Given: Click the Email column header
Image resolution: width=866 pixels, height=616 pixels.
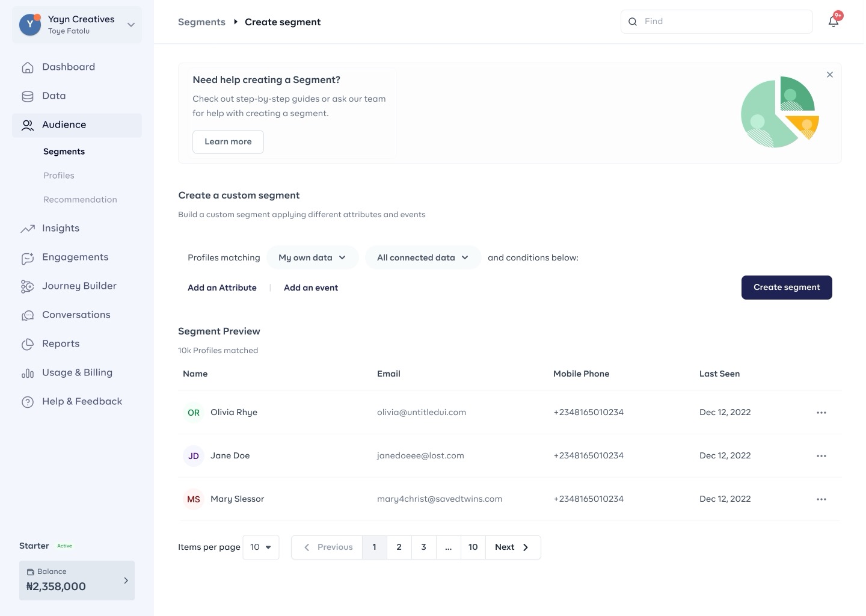Looking at the screenshot, I should [388, 374].
